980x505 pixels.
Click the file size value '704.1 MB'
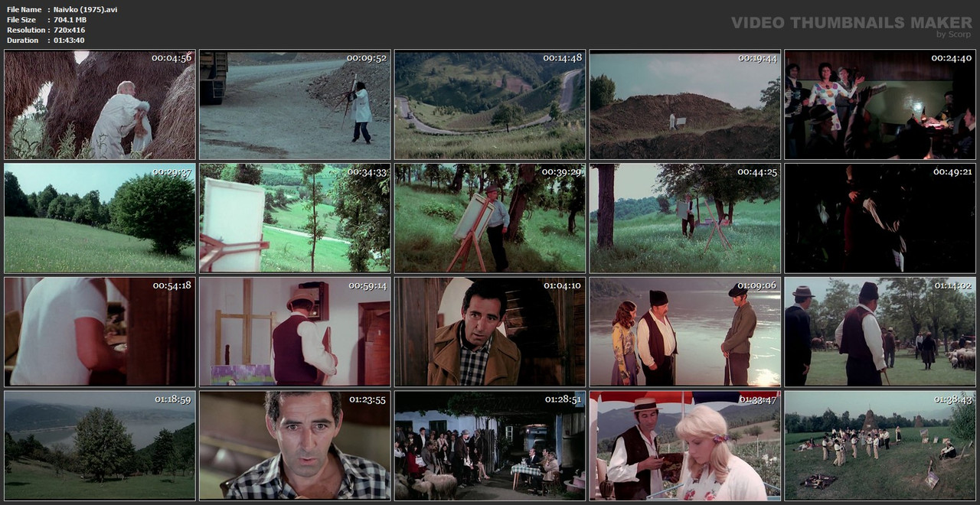(70, 20)
